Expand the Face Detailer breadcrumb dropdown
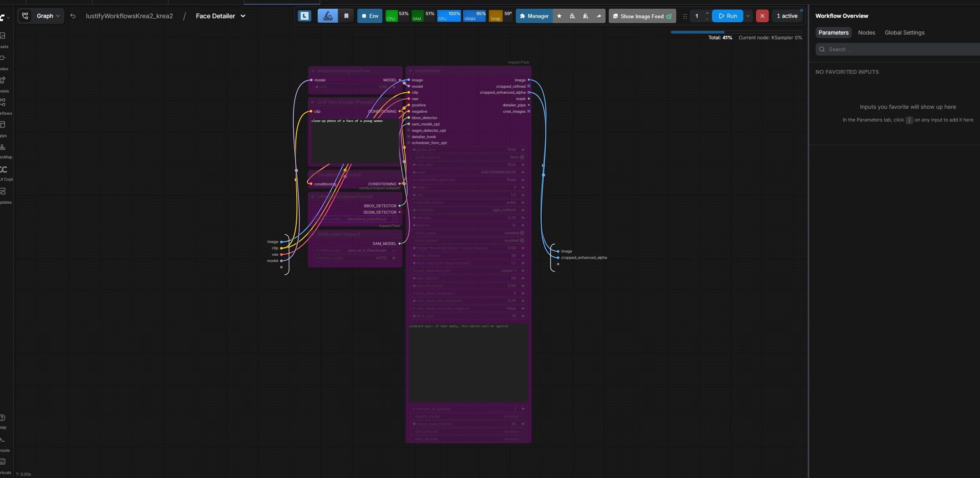The width and height of the screenshot is (980, 478). pyautogui.click(x=243, y=16)
